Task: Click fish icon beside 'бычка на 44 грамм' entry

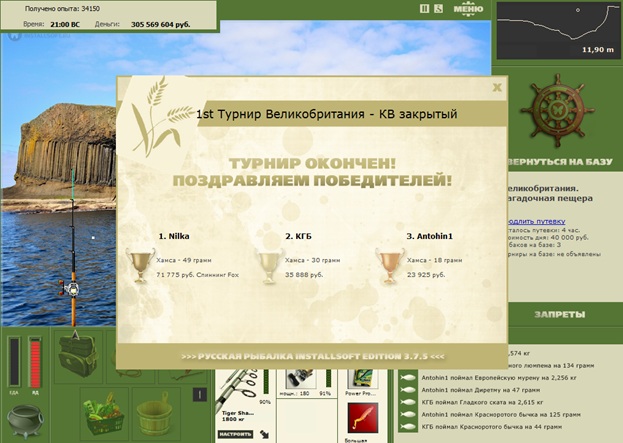Action: click(x=408, y=427)
